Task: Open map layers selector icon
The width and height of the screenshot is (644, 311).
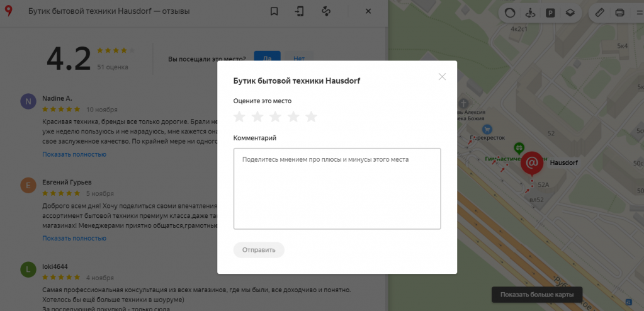Action: 570,13
